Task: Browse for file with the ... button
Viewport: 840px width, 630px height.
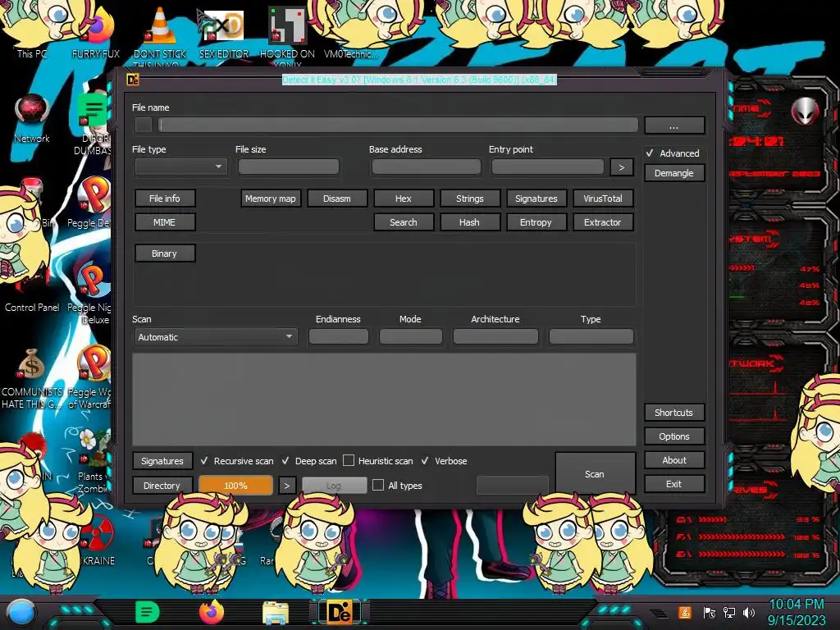Action: coord(674,126)
